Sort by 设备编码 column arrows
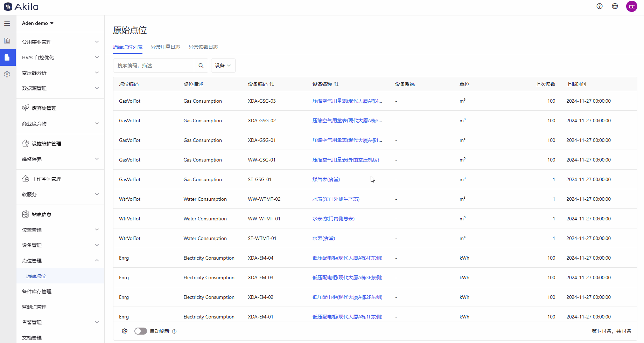The height and width of the screenshot is (343, 644). [272, 84]
